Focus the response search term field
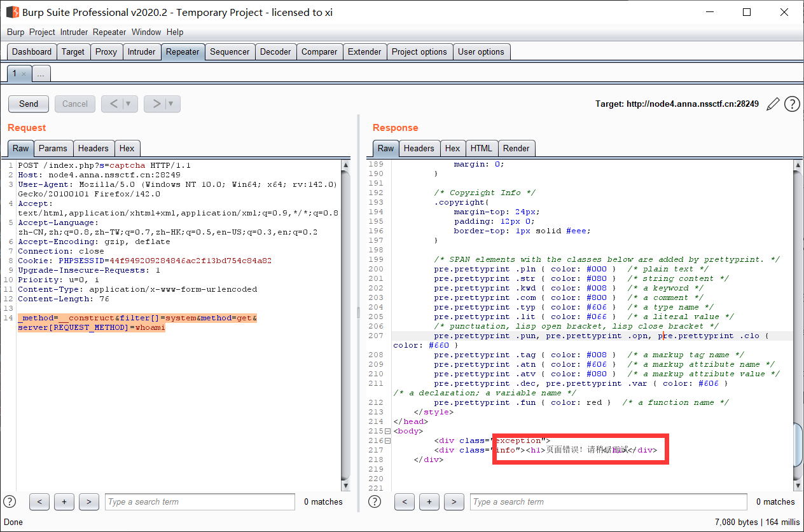This screenshot has height=532, width=804. pos(609,501)
